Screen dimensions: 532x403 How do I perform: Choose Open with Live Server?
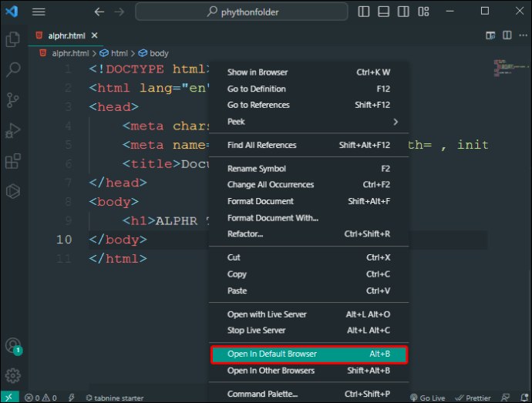tap(308, 314)
